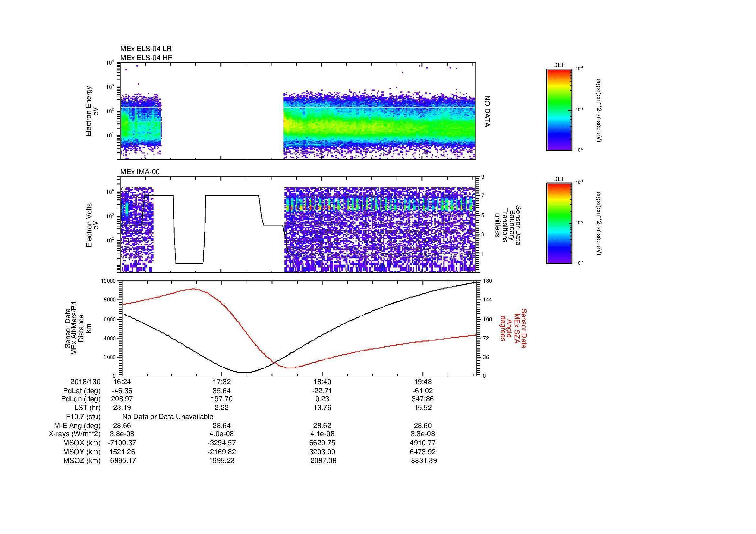The width and height of the screenshot is (756, 534).
Task: Click the 'PdLat (deg)' row label
Action: [x=82, y=391]
